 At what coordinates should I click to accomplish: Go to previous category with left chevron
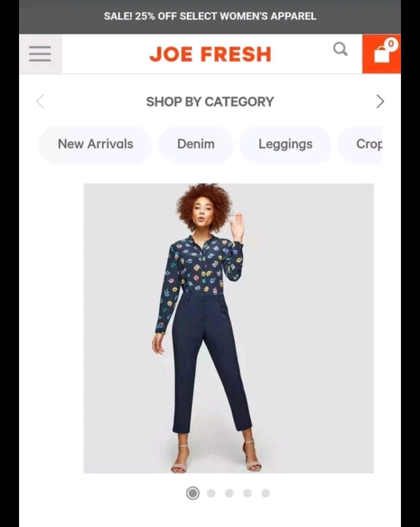point(40,102)
